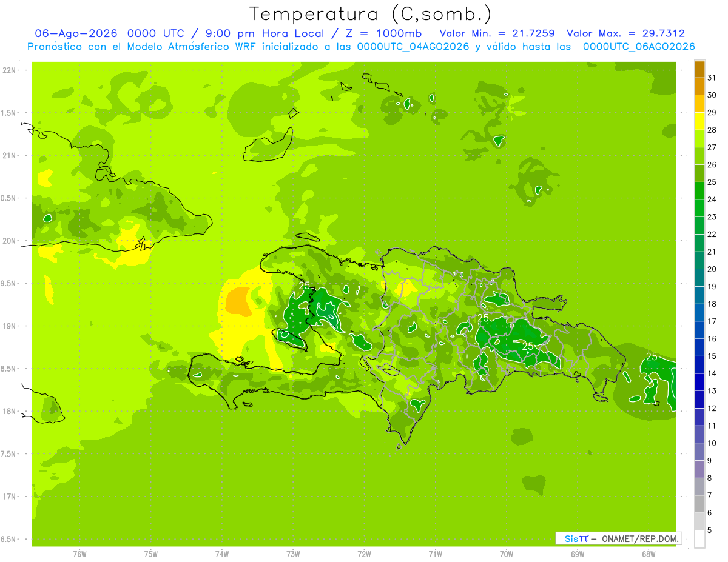Click the blue swatch between 15 and 16
The image size is (728, 562).
tap(699, 347)
